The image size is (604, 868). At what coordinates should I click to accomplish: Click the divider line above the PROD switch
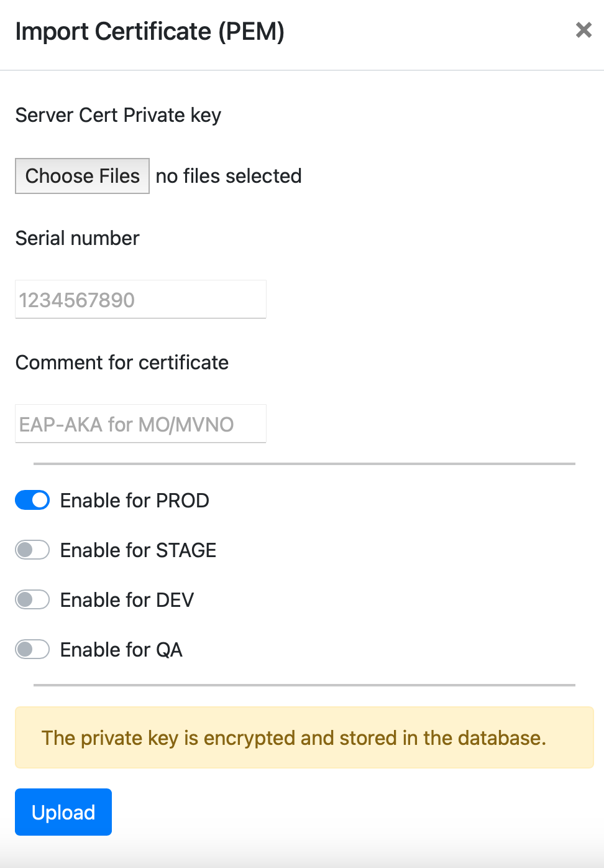click(304, 463)
